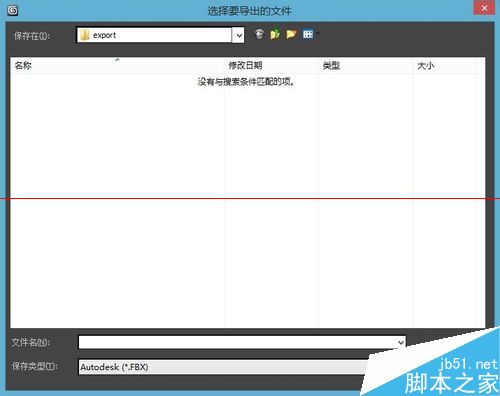500x396 pixels.
Task: Sort by 名称 column header
Action: click(117, 66)
